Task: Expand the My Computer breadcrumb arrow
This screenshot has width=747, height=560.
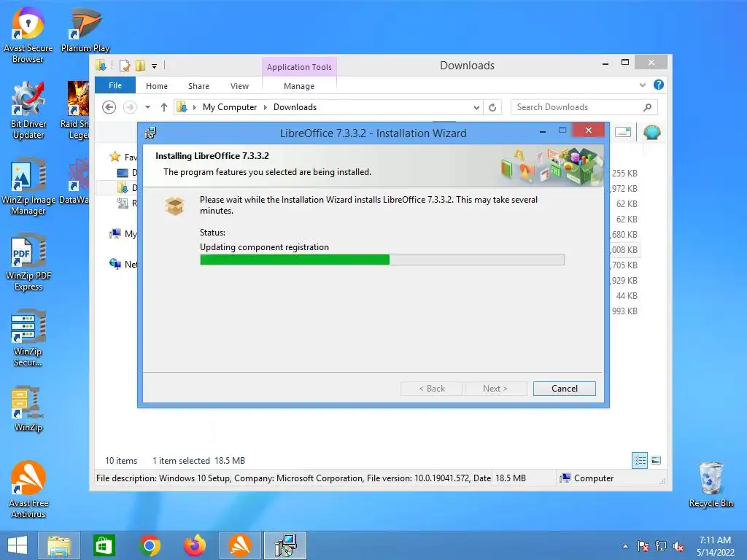Action: click(x=266, y=107)
